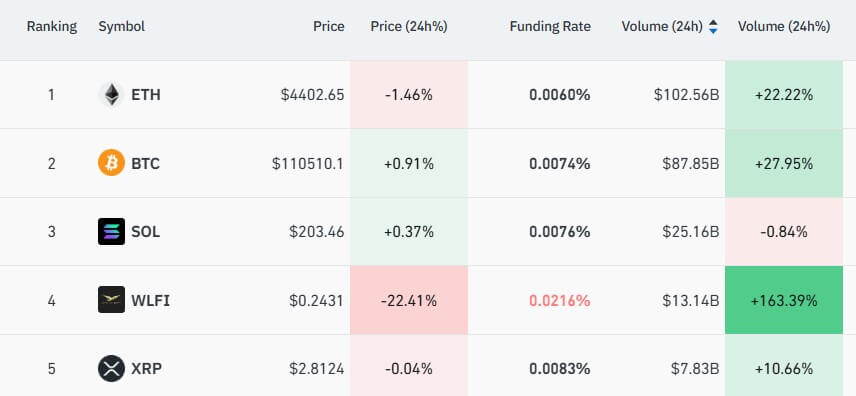The height and width of the screenshot is (396, 856).
Task: Click WLFI funding rate 0.0216%
Action: coord(560,300)
